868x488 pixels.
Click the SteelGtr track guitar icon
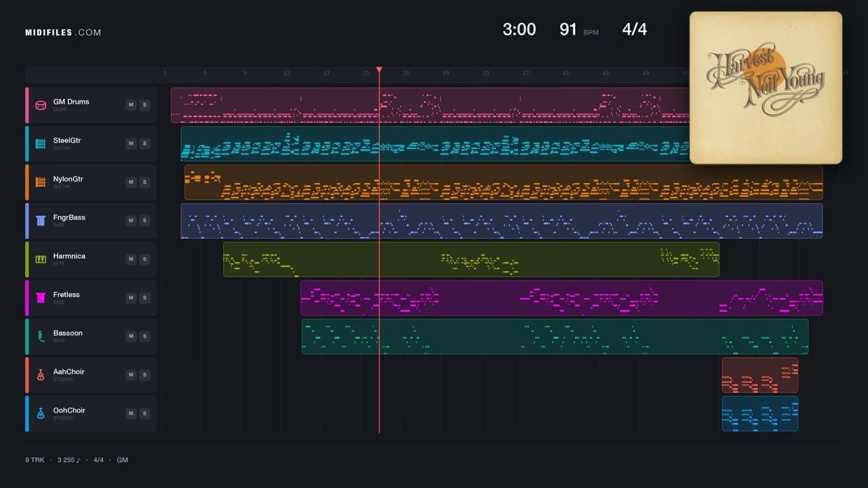(41, 144)
